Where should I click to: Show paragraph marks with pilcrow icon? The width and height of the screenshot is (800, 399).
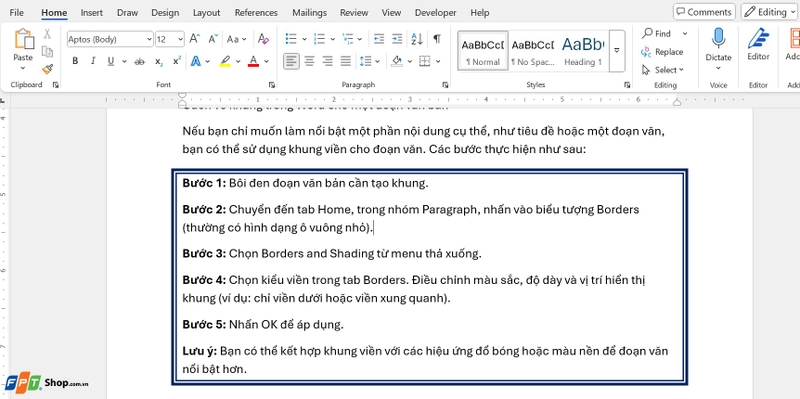[x=437, y=39]
